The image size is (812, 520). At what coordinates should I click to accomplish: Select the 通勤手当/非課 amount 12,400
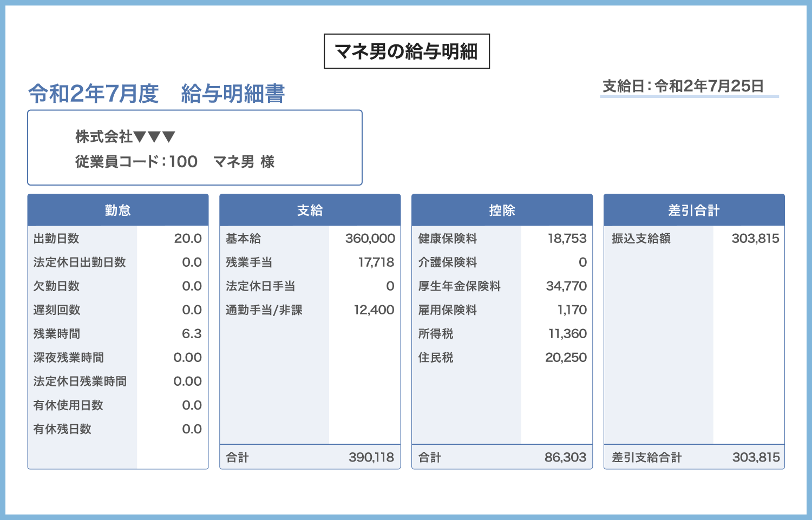[374, 310]
